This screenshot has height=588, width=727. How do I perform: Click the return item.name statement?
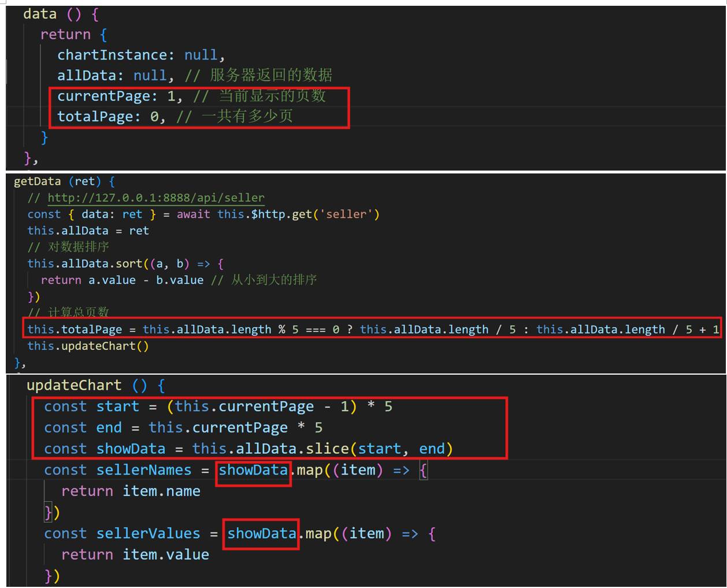(131, 491)
